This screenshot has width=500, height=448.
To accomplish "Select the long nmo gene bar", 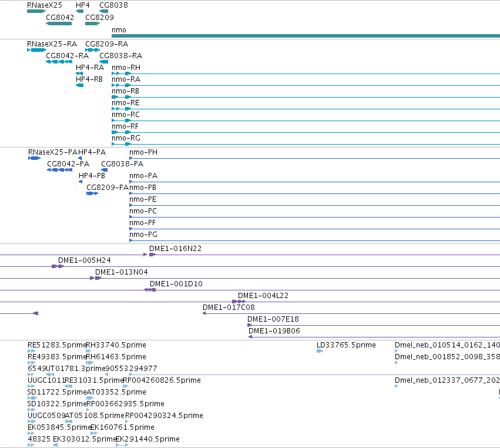I will [306, 36].
